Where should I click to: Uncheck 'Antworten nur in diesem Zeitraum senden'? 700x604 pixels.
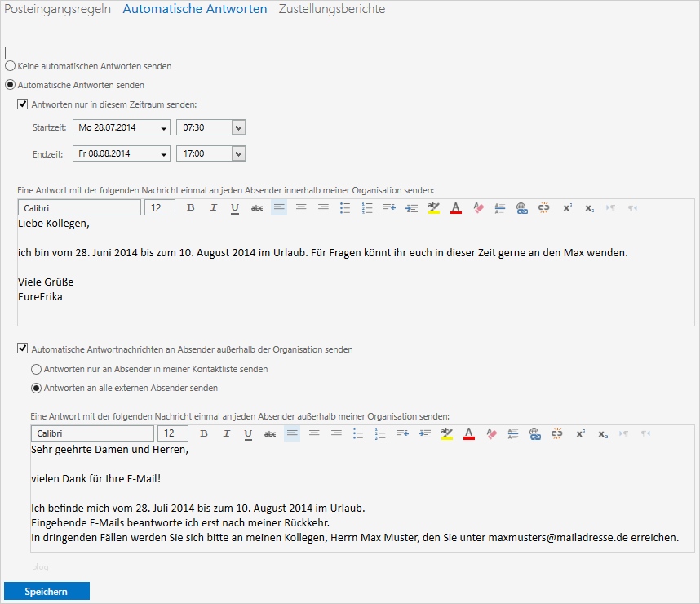[x=22, y=104]
